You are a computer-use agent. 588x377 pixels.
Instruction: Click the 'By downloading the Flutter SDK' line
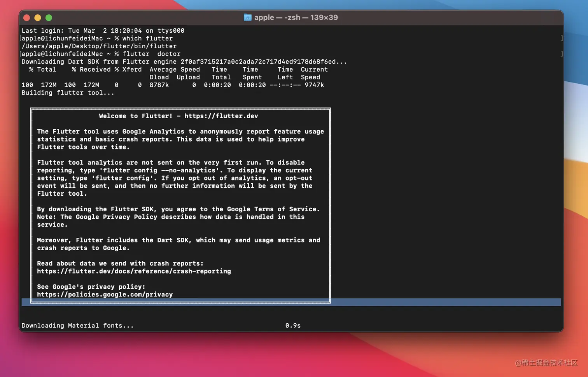(x=178, y=209)
